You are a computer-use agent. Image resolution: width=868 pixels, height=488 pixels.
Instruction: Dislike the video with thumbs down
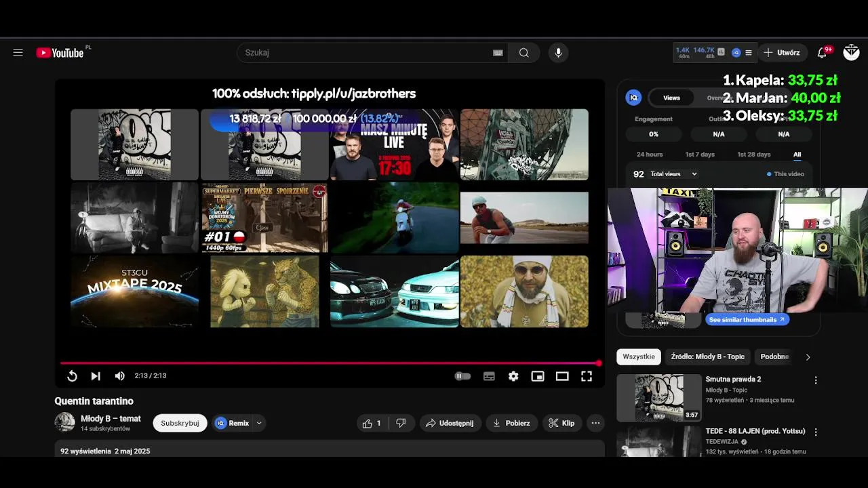(401, 423)
